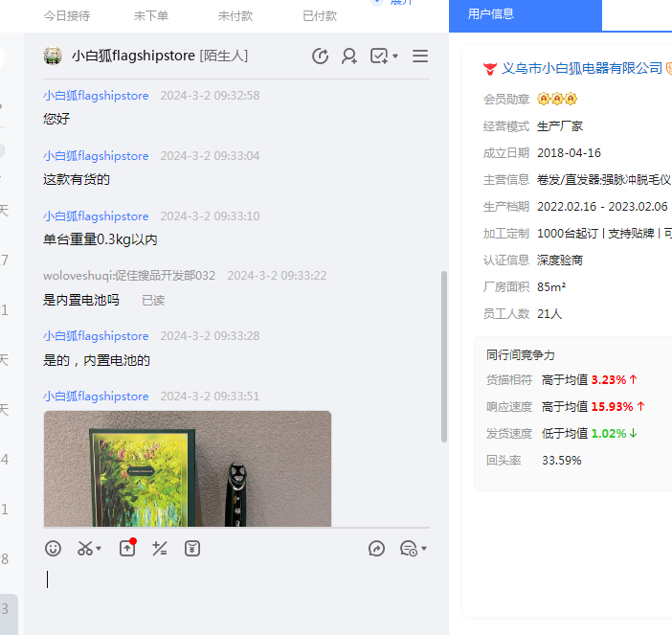672x635 pixels.
Task: Click the message 是内置电池吗
Action: click(81, 300)
